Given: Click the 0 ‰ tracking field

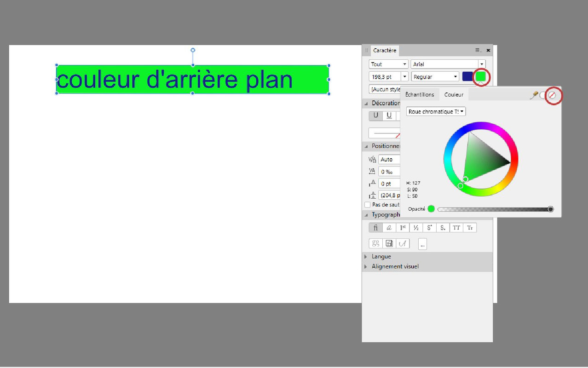Looking at the screenshot, I should [389, 172].
